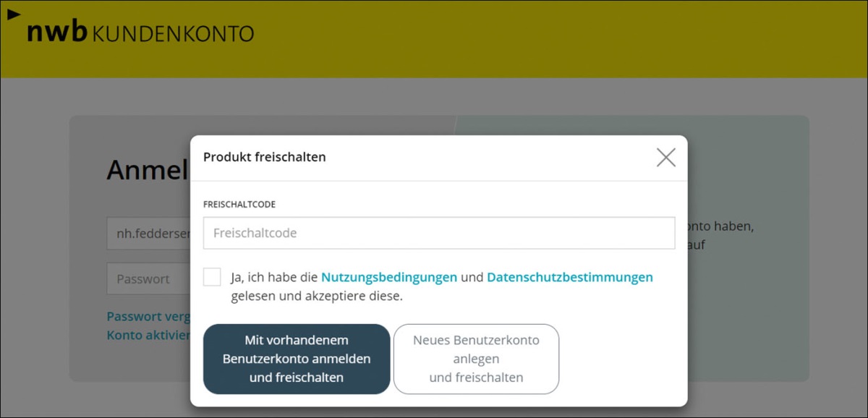Click the nwb logo in the header
The width and height of the screenshot is (868, 418).
coord(57,33)
